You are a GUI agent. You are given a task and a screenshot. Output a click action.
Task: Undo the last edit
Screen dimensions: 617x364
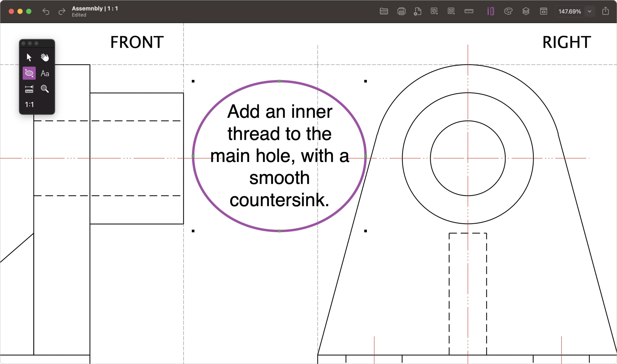pos(46,11)
